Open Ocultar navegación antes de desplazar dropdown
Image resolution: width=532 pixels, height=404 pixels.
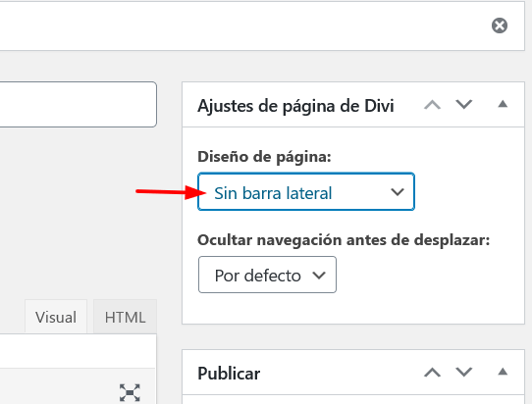click(x=267, y=275)
